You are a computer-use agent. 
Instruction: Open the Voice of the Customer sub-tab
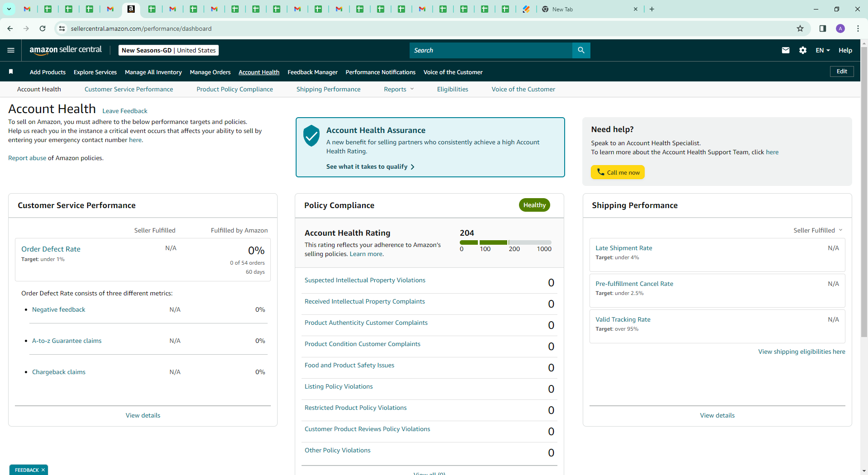point(524,89)
